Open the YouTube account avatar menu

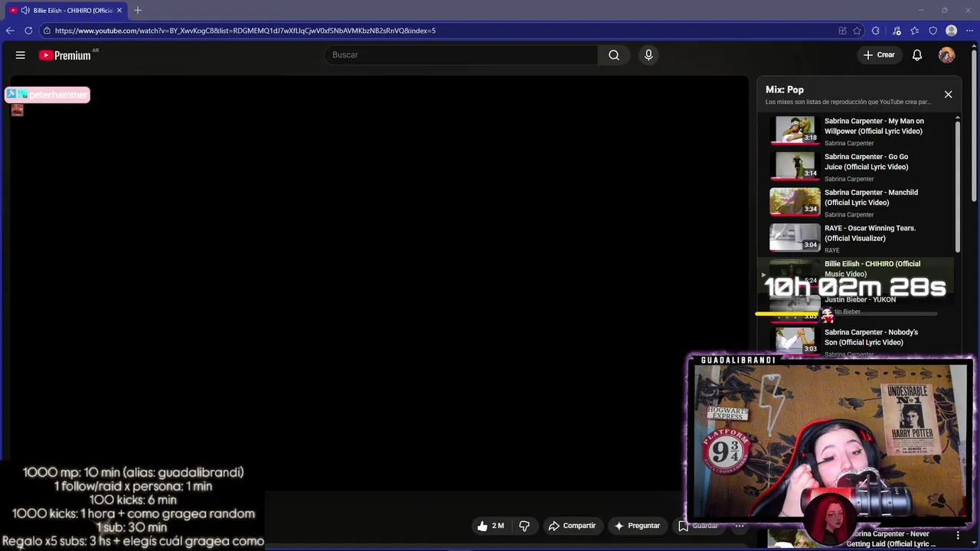947,55
